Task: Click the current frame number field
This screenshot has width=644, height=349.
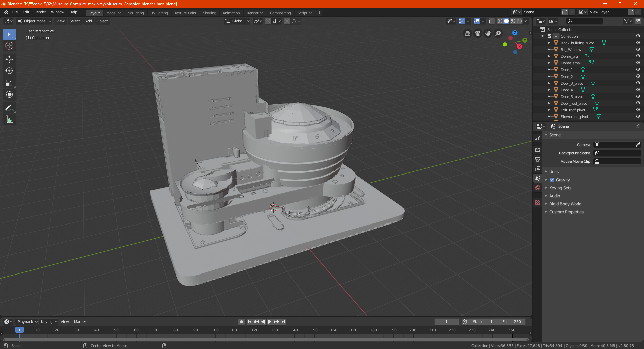Action: (x=446, y=322)
